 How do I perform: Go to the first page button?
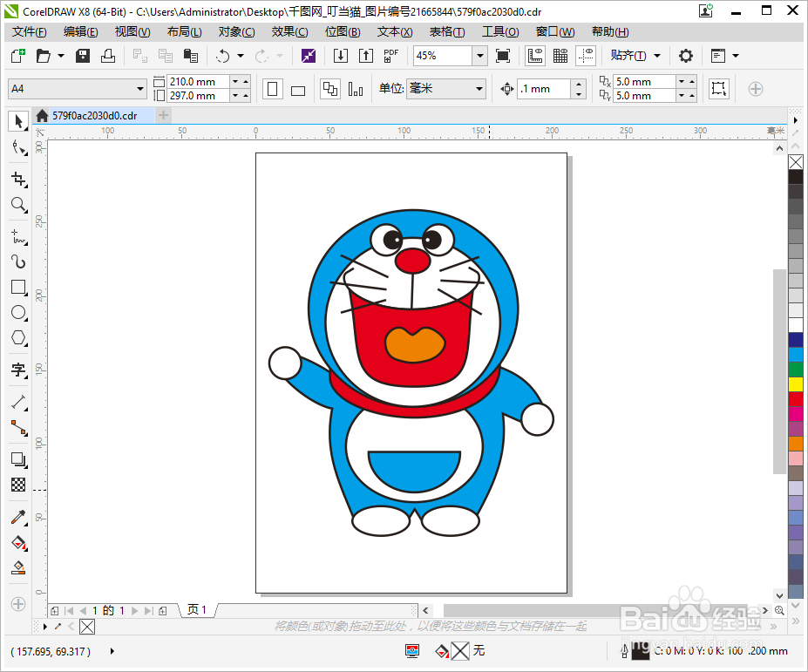[69, 611]
